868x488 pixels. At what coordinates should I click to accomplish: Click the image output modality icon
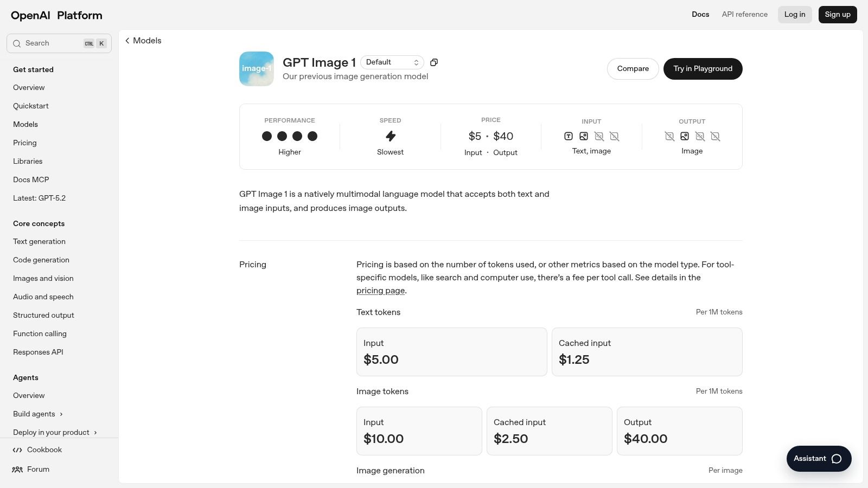tap(685, 136)
